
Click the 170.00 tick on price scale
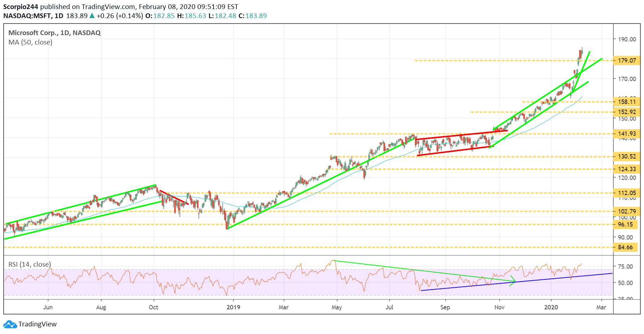point(627,79)
